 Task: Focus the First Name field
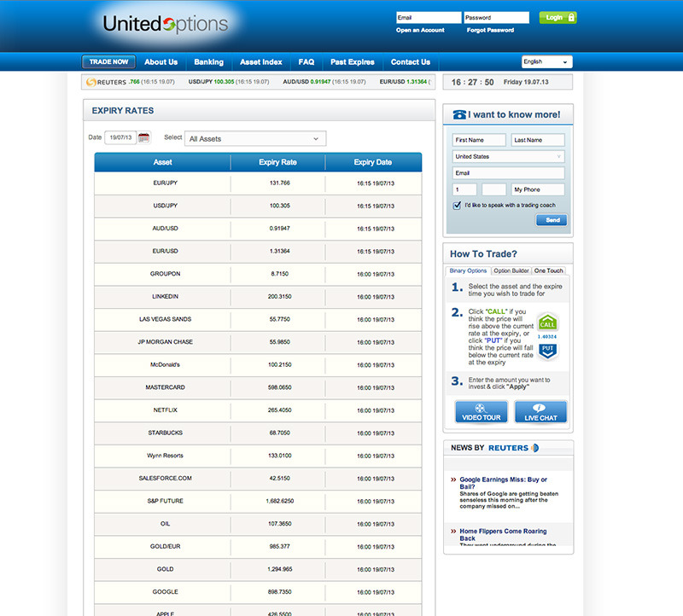pyautogui.click(x=479, y=140)
